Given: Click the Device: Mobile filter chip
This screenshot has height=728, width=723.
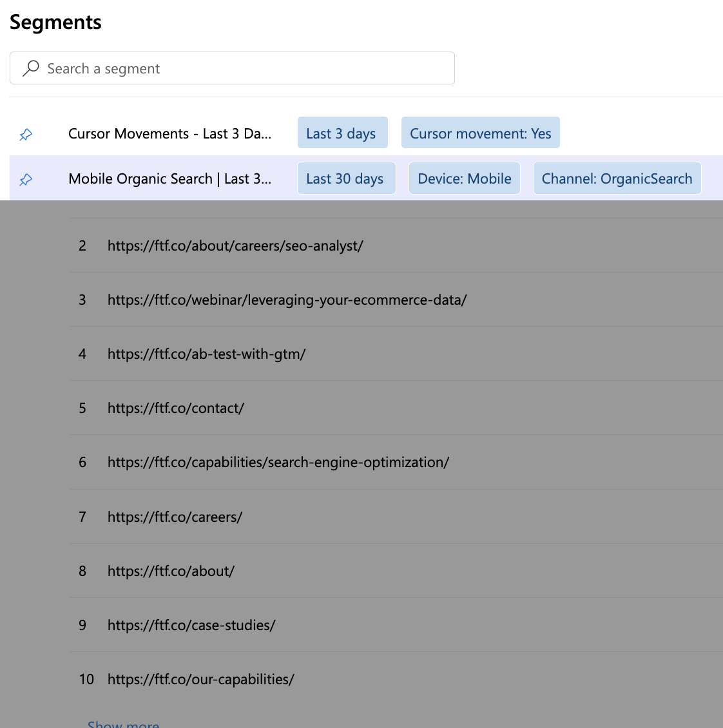Looking at the screenshot, I should pyautogui.click(x=465, y=178).
